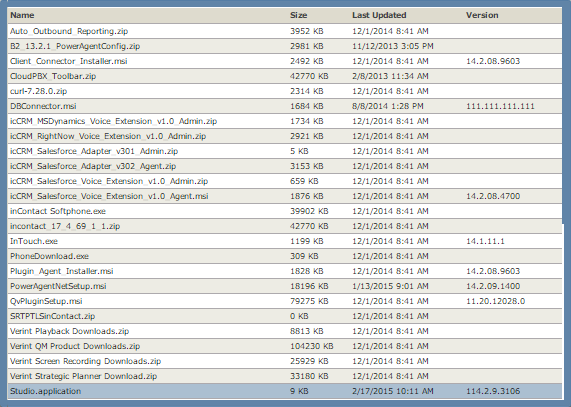Select PhoneDownload.exe from the list
The height and width of the screenshot is (407, 571).
tap(50, 256)
